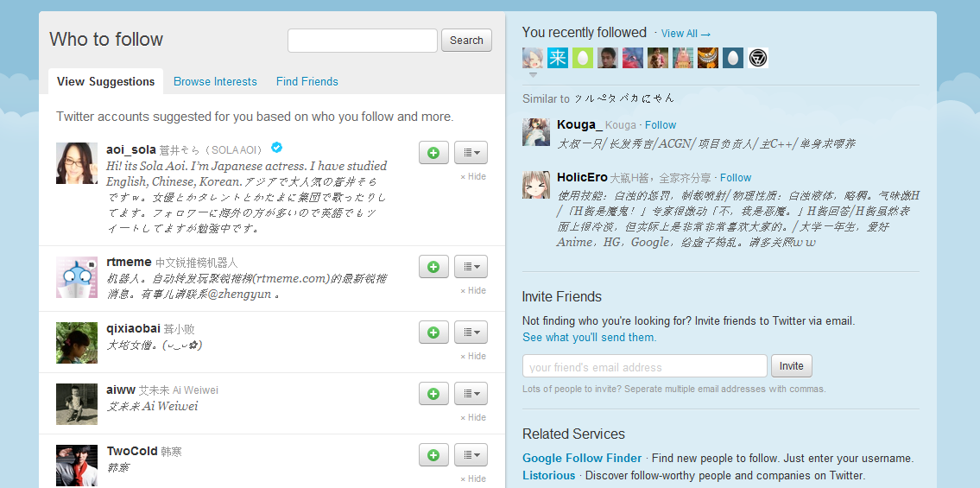Open the rtmeme username link
Image resolution: width=980 pixels, height=488 pixels.
coord(129,262)
